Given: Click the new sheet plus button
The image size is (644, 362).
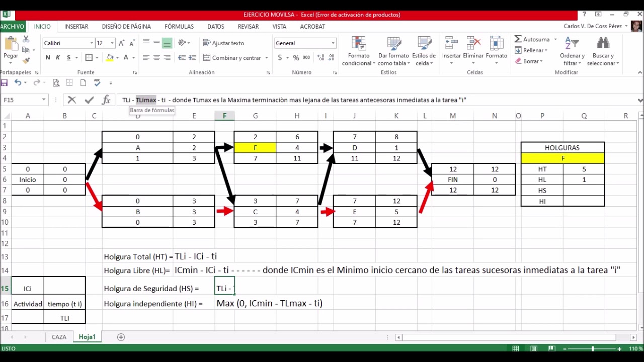Looking at the screenshot, I should 121,337.
